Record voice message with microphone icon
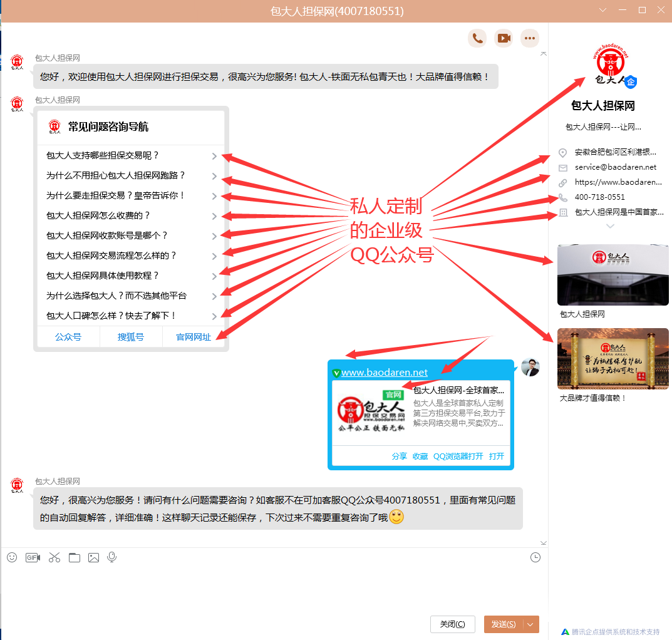This screenshot has width=672, height=640. click(112, 557)
